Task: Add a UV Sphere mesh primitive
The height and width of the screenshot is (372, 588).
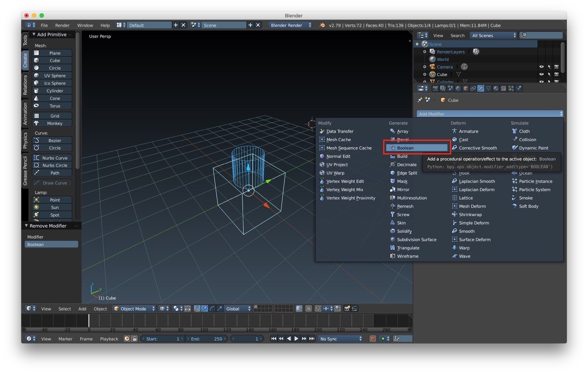Action: click(52, 76)
